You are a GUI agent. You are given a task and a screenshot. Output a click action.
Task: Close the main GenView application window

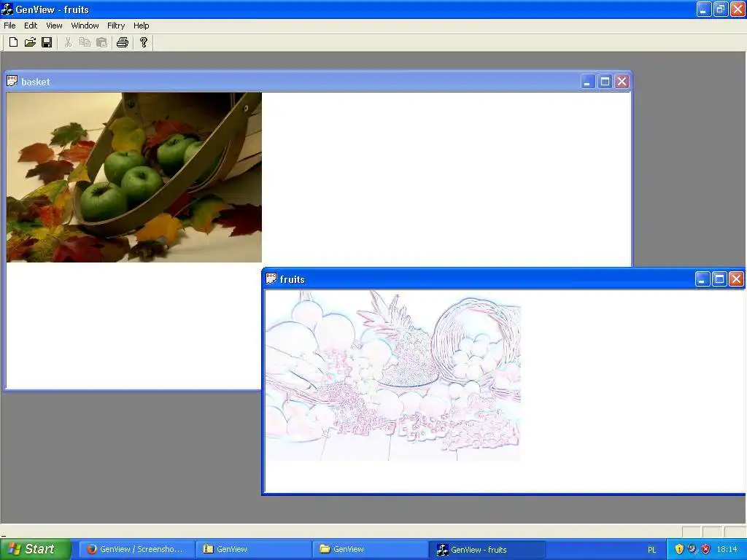pyautogui.click(x=738, y=9)
